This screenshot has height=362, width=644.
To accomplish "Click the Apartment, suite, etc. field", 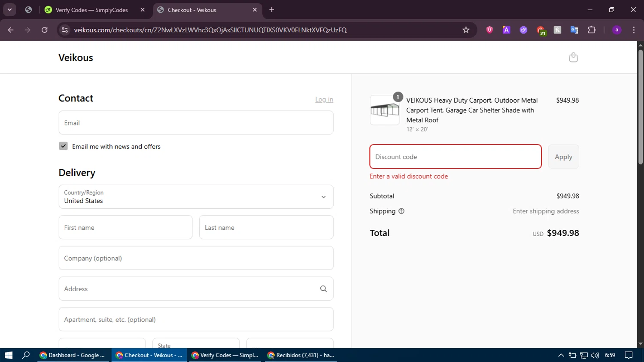I will [196, 319].
